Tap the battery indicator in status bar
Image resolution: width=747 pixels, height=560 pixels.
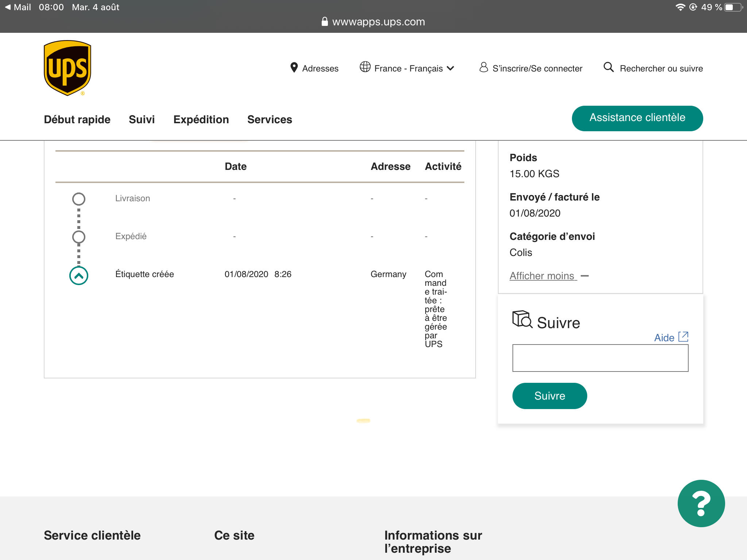tap(733, 7)
